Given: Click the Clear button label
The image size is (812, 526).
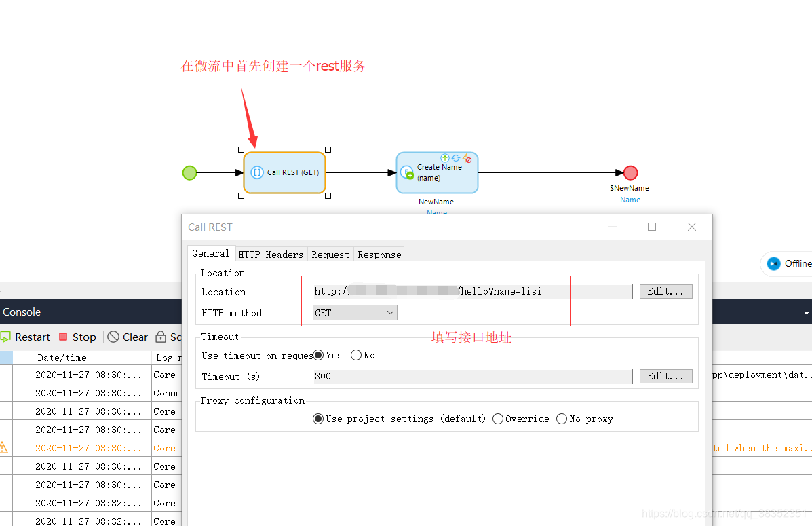Looking at the screenshot, I should point(135,337).
